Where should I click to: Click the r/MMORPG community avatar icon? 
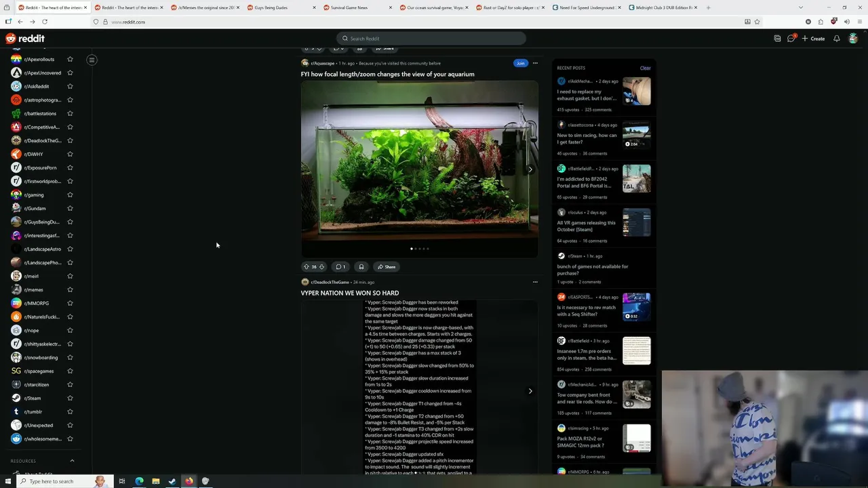[x=16, y=303]
